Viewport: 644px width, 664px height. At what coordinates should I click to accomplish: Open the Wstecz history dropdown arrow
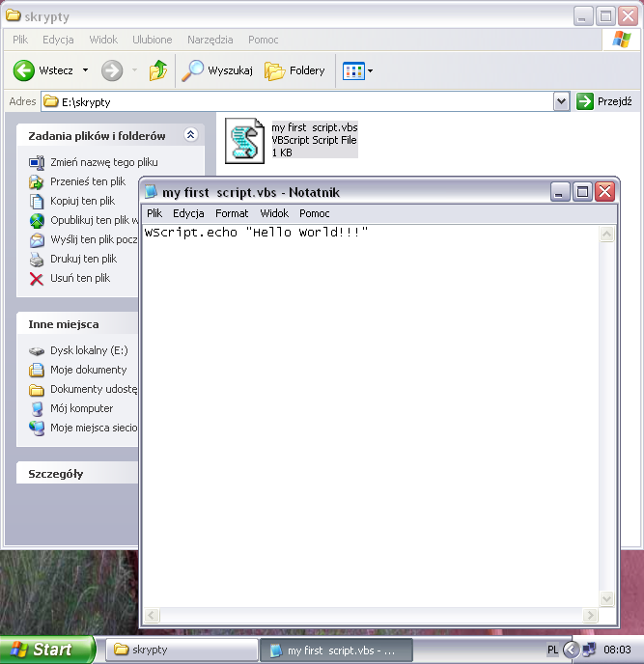(x=85, y=70)
